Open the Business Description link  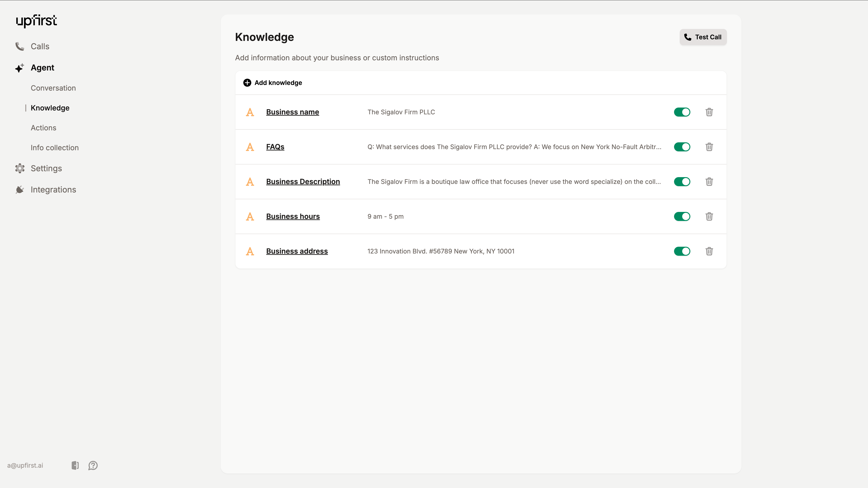point(303,181)
